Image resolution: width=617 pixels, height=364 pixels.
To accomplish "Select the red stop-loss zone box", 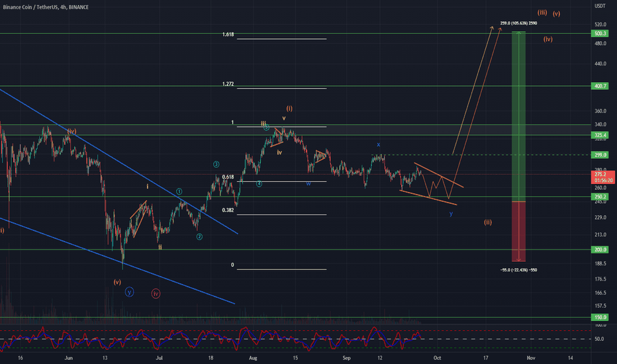I will pos(518,232).
